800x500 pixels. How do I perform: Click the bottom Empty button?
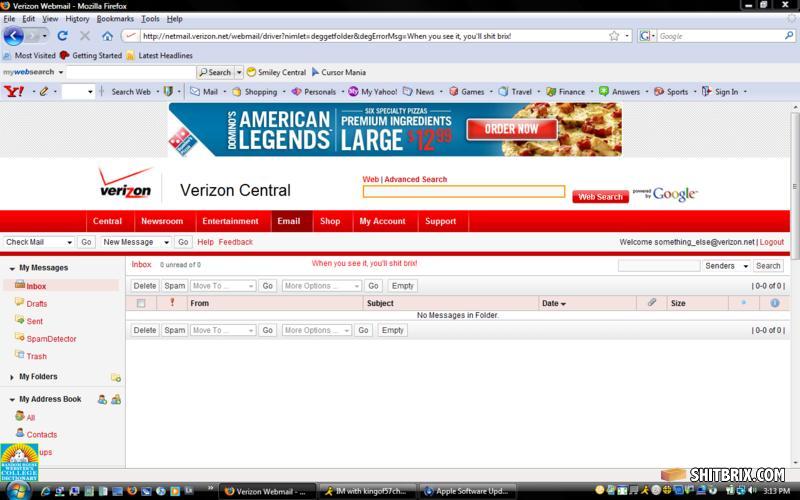click(392, 330)
